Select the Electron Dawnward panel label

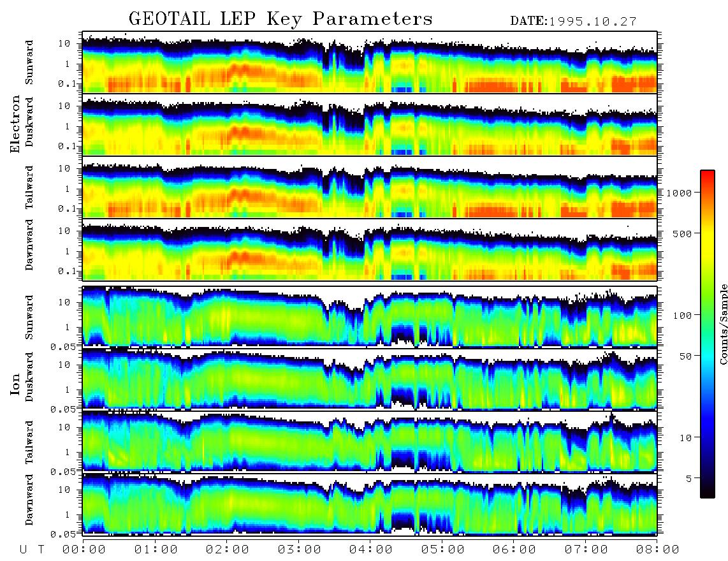coord(29,245)
